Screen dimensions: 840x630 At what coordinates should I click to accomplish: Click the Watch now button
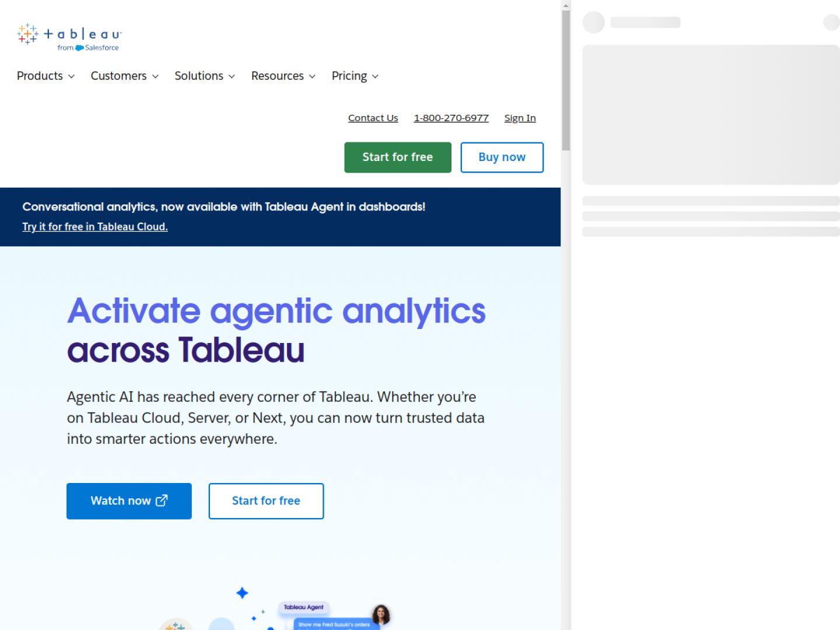tap(129, 501)
